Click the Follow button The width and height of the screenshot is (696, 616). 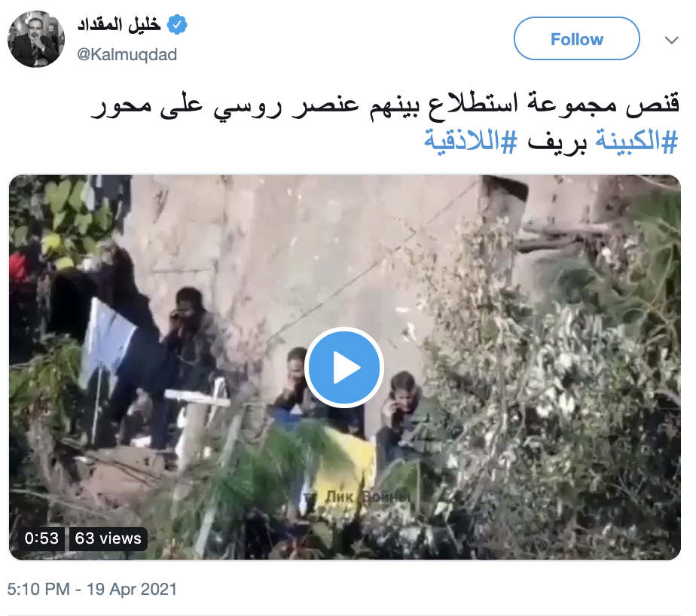(x=576, y=38)
